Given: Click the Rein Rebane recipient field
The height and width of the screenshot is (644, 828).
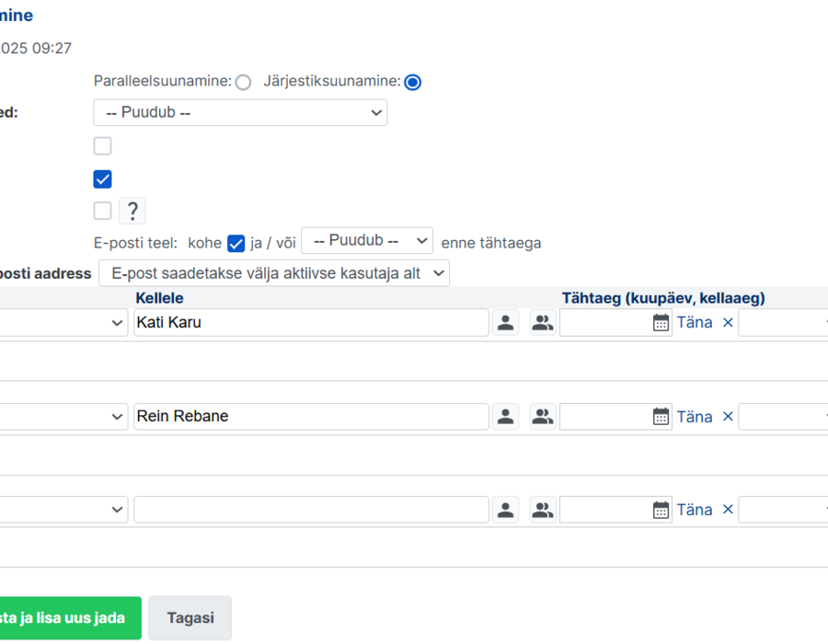Looking at the screenshot, I should click(x=311, y=417).
